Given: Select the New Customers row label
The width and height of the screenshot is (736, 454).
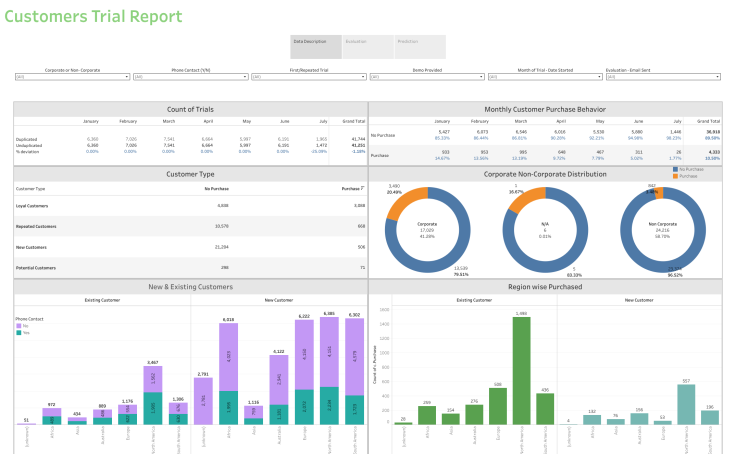Looking at the screenshot, I should [x=31, y=247].
